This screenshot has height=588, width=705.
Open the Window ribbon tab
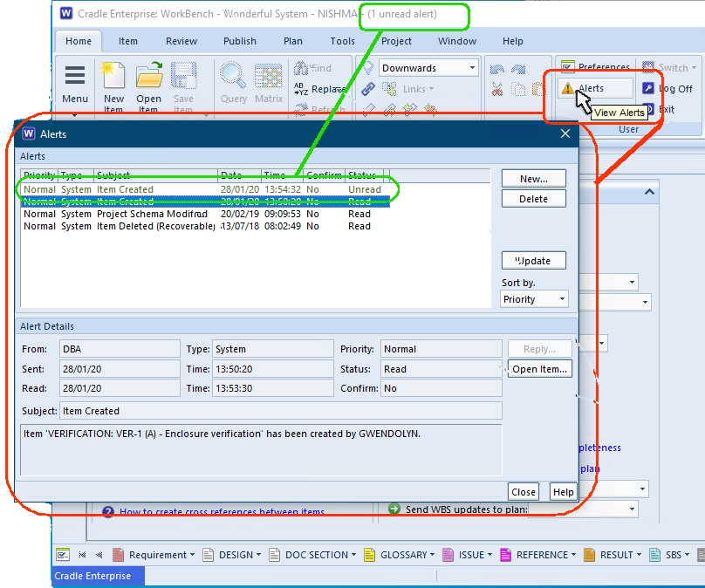457,41
